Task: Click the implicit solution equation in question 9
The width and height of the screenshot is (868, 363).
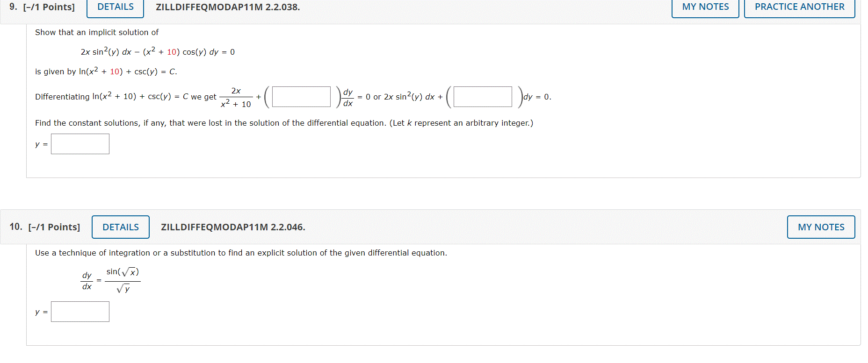Action: (157, 51)
